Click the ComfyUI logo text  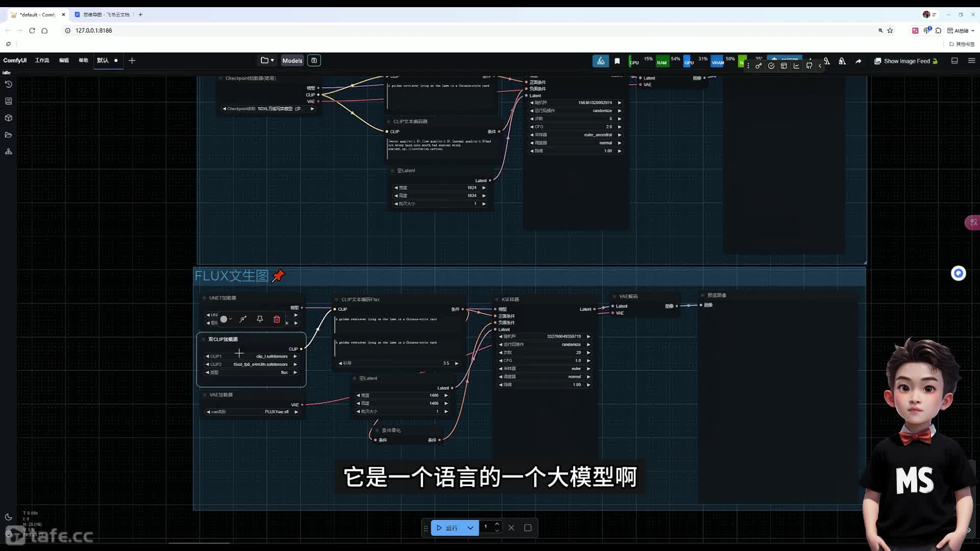15,60
